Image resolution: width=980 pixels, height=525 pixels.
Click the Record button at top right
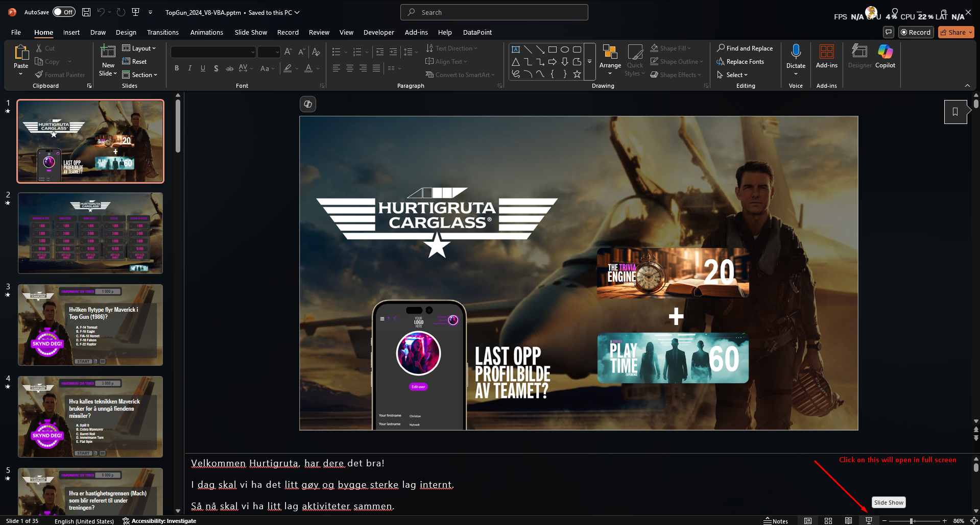point(916,32)
